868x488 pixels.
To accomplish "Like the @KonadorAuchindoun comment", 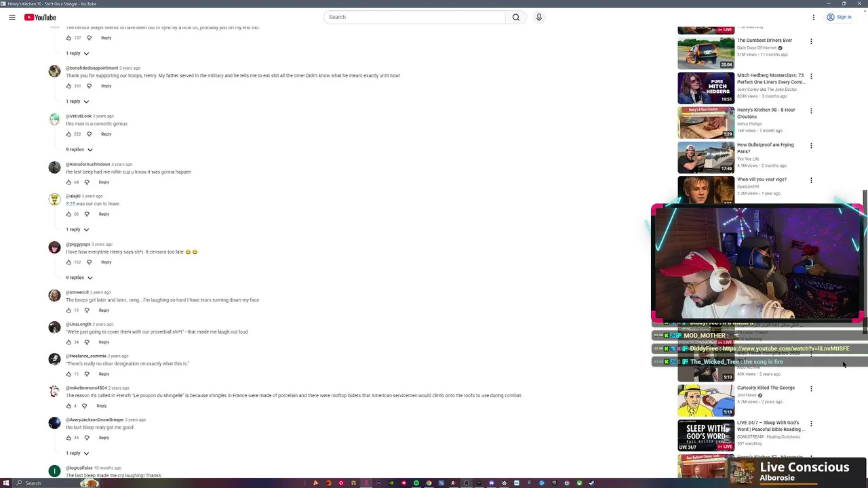I will click(x=68, y=182).
